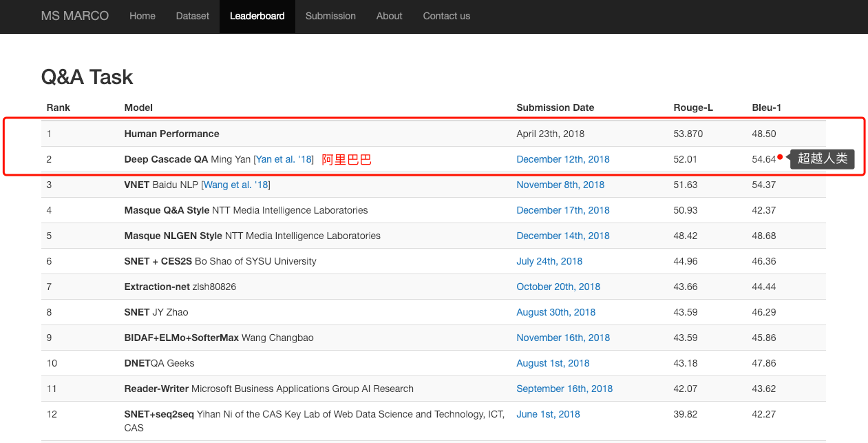Click the Rouge-L value 42.07

point(686,389)
